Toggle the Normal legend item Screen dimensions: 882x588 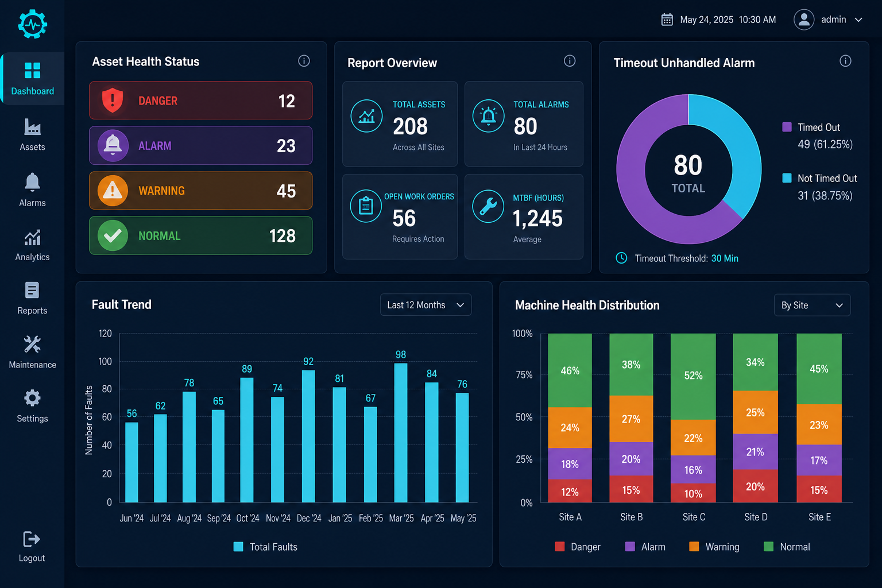coord(787,547)
